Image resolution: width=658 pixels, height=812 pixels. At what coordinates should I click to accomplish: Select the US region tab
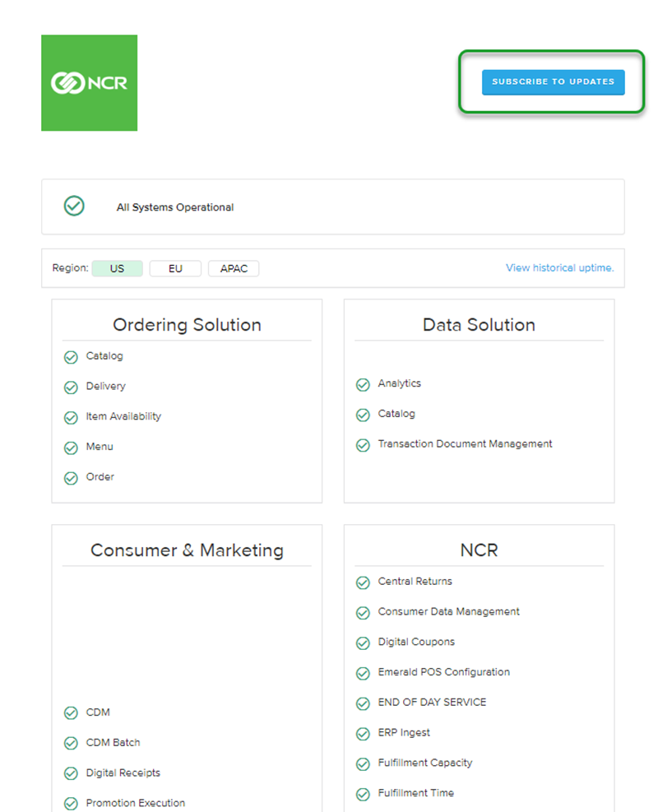pos(117,268)
